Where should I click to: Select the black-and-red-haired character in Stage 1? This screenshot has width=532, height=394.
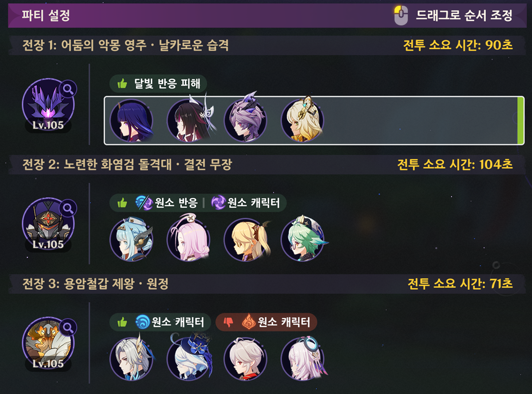189,119
